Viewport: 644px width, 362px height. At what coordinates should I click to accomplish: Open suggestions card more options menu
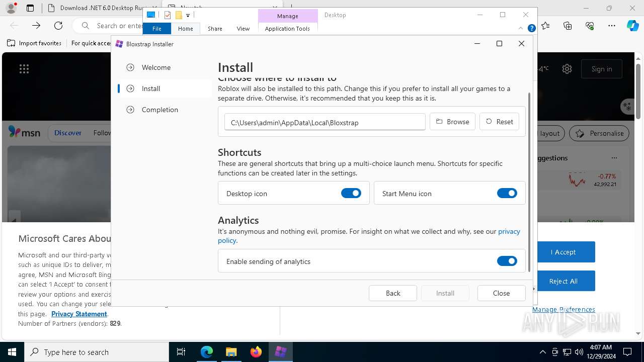pos(614,158)
